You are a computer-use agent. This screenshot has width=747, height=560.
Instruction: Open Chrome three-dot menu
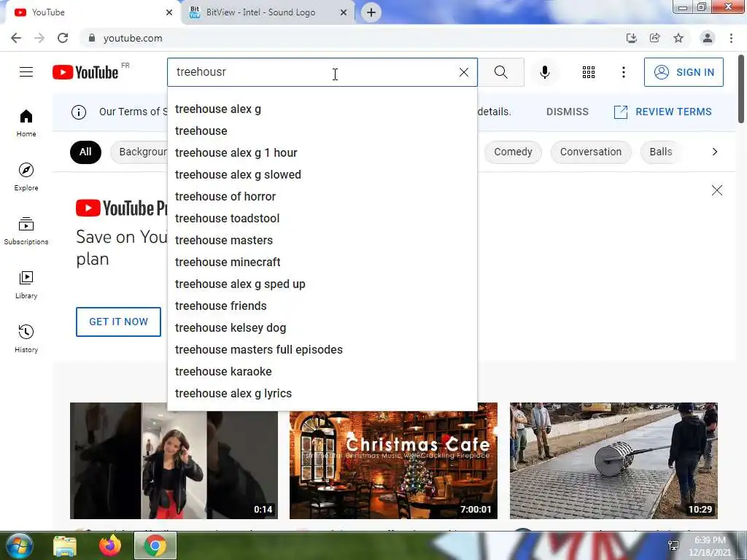731,38
